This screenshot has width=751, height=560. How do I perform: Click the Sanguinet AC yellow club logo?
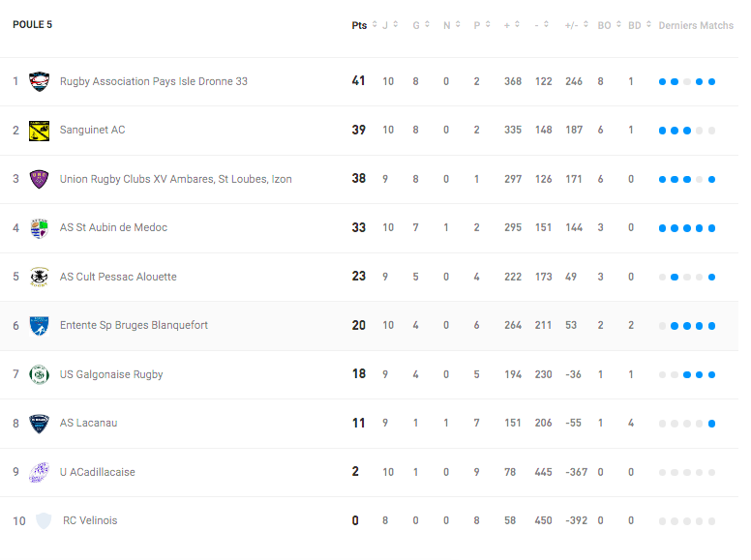coord(40,131)
